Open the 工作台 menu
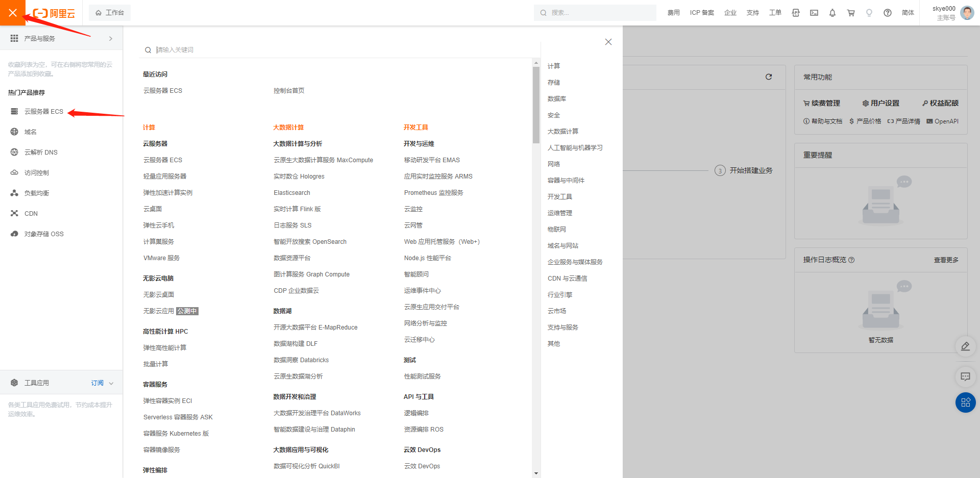980x478 pixels. pos(110,12)
